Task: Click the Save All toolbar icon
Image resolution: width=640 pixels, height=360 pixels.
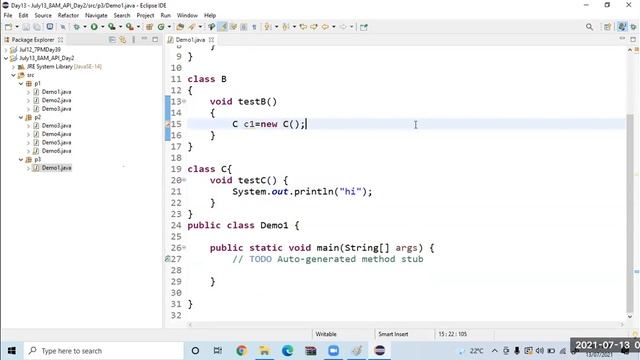Action: point(37,27)
